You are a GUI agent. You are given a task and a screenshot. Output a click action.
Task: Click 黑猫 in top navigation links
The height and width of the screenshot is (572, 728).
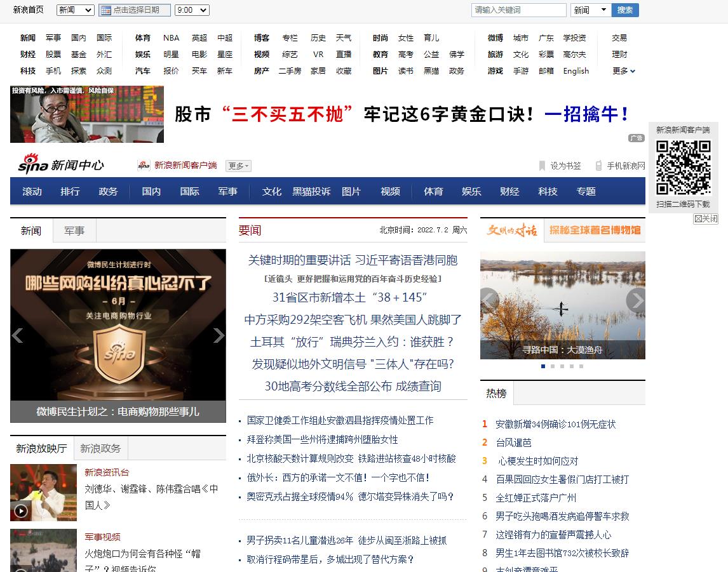(x=431, y=71)
